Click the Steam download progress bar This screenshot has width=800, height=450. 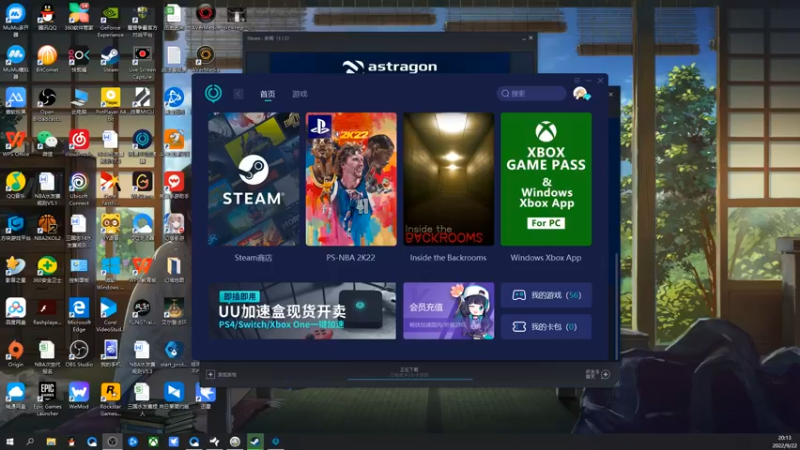[x=410, y=379]
